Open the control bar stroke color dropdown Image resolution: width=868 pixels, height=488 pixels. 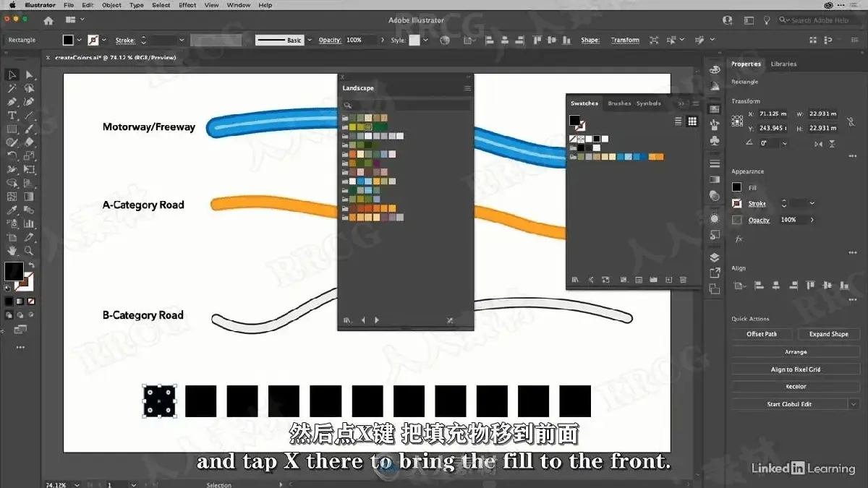click(x=104, y=40)
